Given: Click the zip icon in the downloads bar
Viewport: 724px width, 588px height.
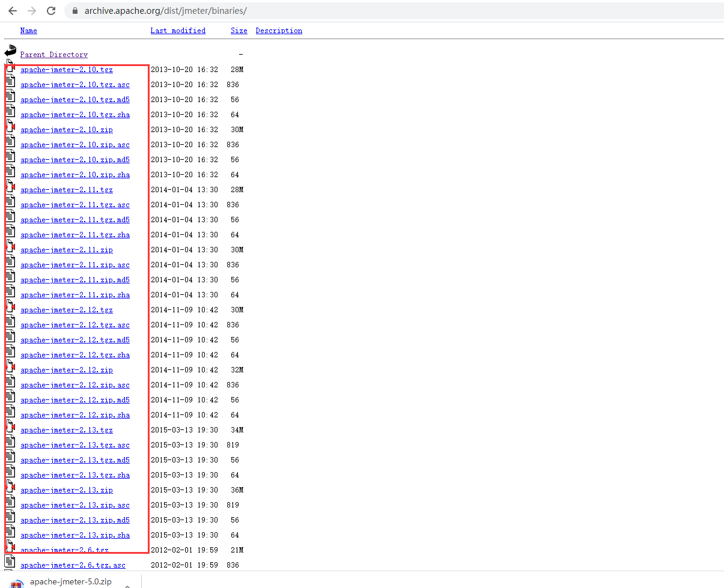Looking at the screenshot, I should (x=17, y=583).
